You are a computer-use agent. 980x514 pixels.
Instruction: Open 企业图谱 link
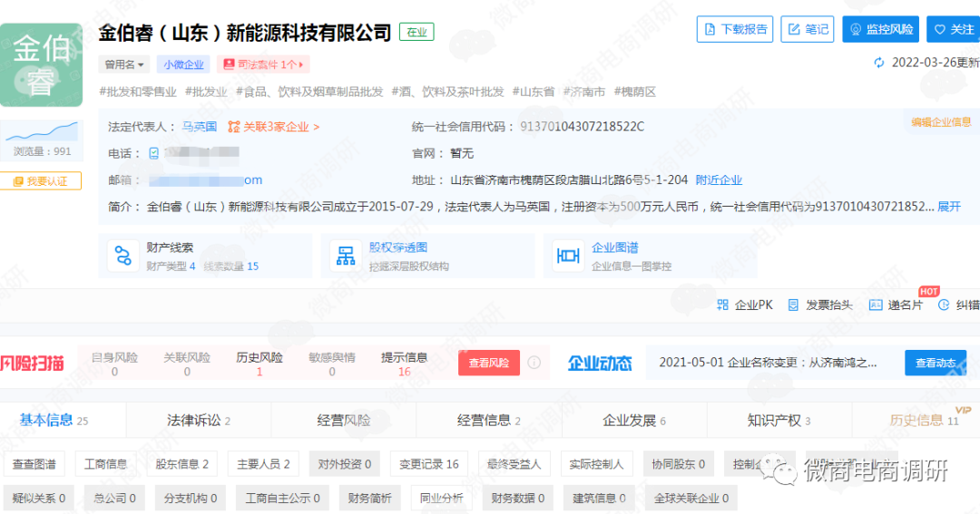coord(615,247)
